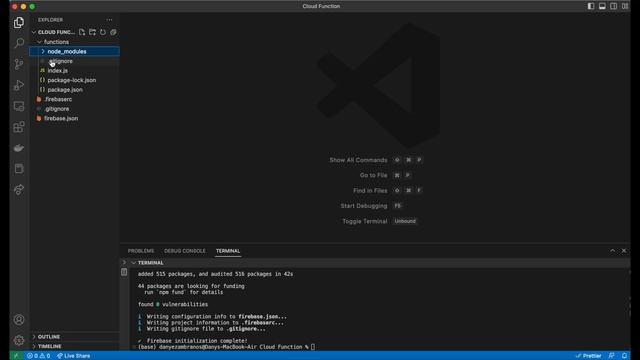This screenshot has width=640, height=360.
Task: Click macOS green full-screen window button
Action: click(x=32, y=7)
